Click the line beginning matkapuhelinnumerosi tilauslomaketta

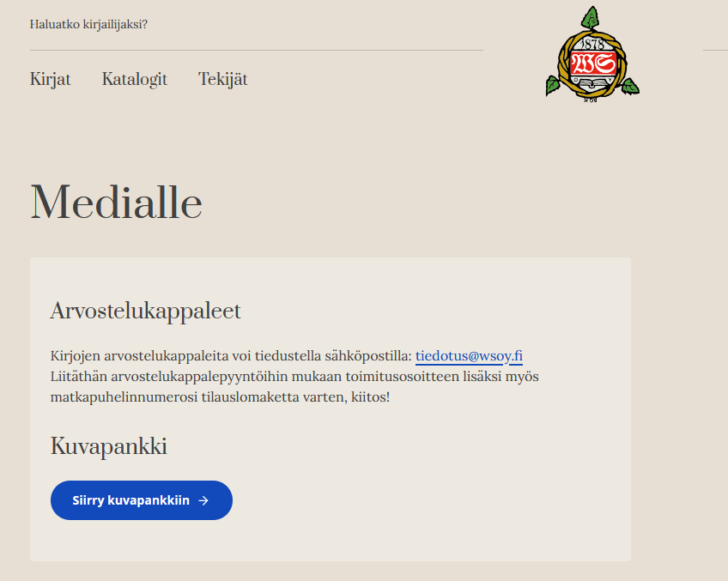click(220, 397)
